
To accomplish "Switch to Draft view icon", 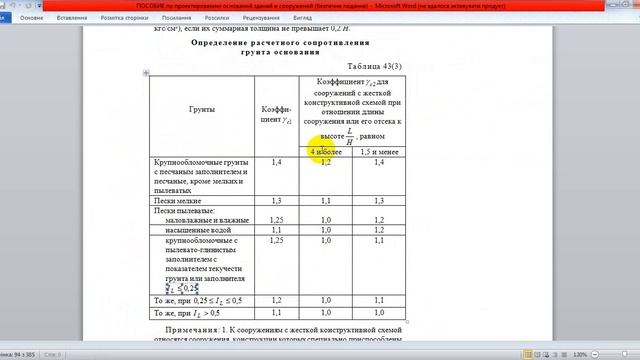I will click(564, 355).
